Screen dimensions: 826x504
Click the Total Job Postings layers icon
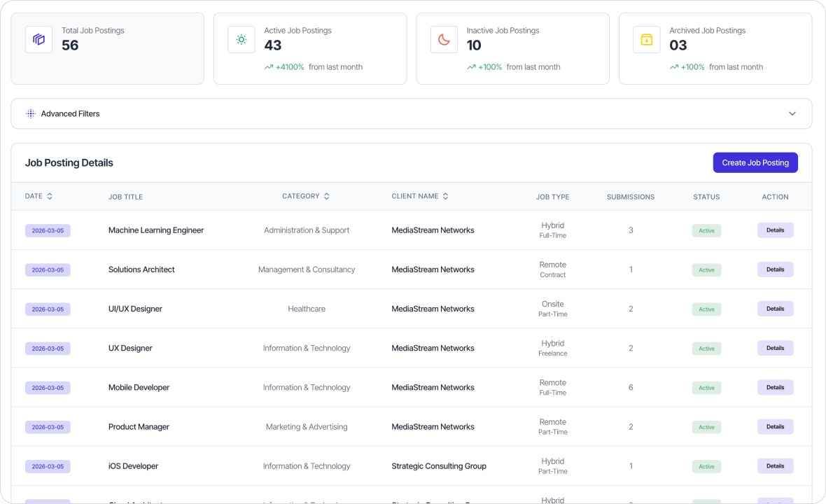(38, 39)
